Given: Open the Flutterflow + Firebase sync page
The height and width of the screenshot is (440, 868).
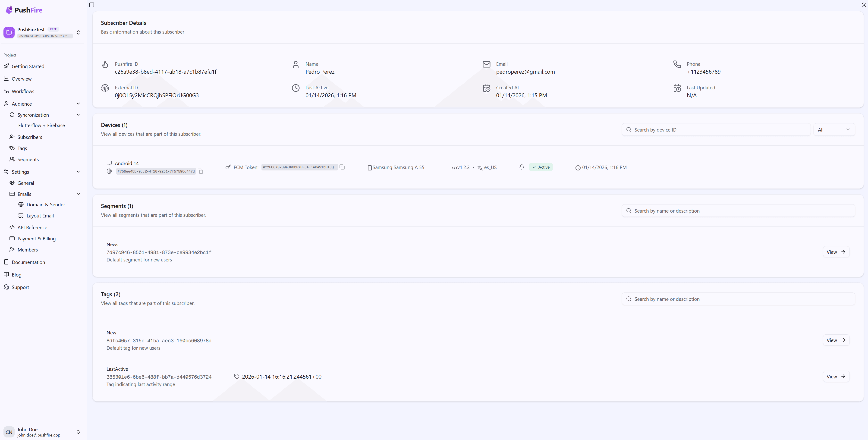Looking at the screenshot, I should (x=41, y=125).
